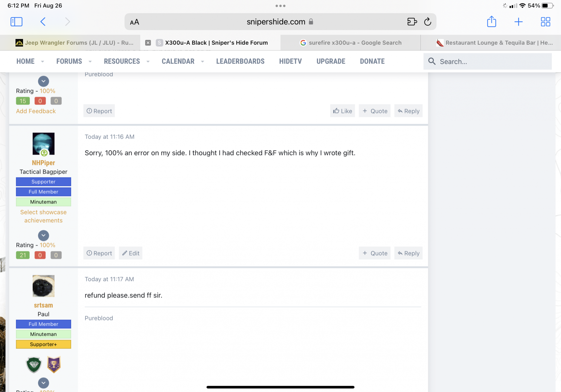Show the tab overview grid icon
The height and width of the screenshot is (392, 561).
[x=545, y=22]
